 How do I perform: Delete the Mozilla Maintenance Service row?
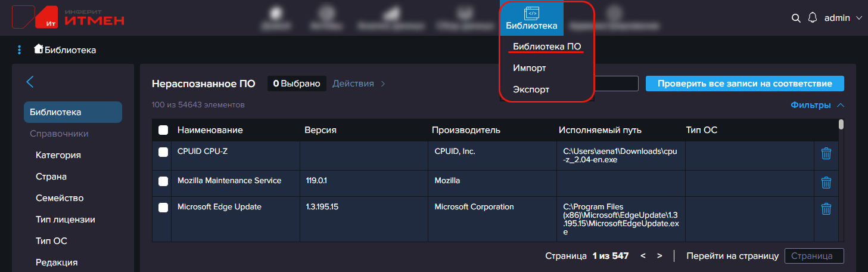point(826,183)
